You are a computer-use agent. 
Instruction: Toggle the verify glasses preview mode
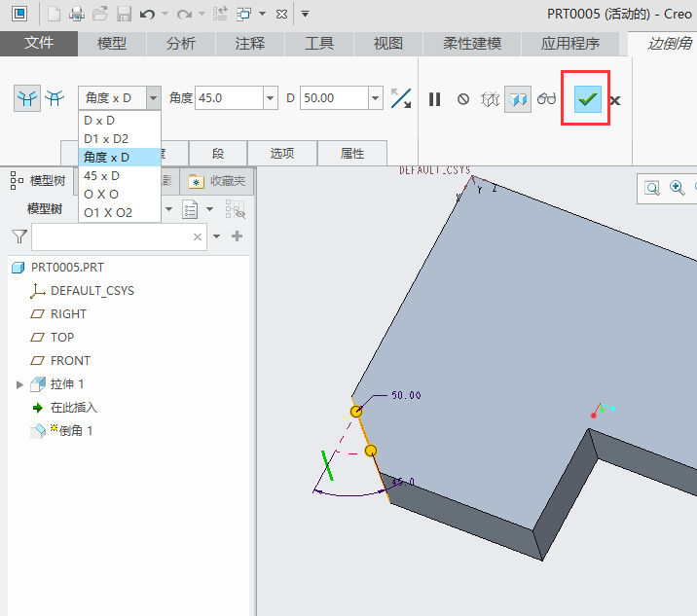547,99
